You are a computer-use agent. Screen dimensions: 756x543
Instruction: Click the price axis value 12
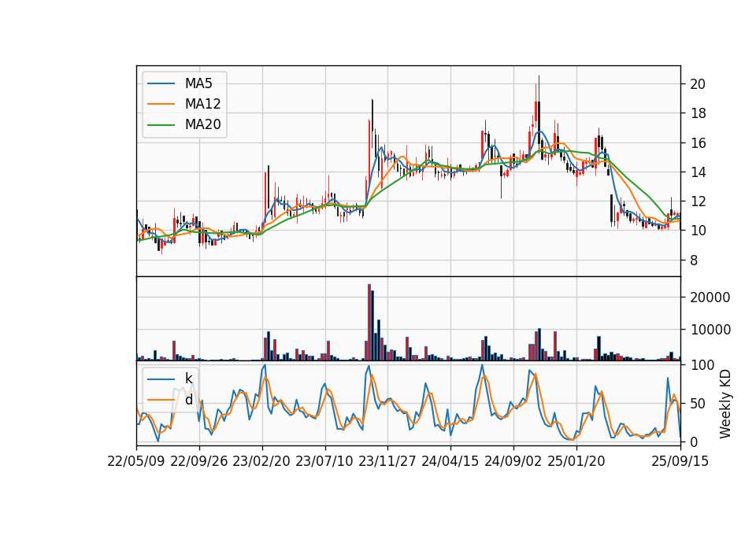tap(698, 201)
